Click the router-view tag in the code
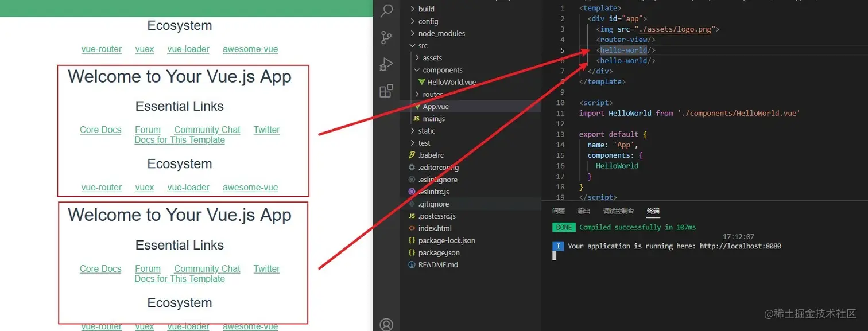This screenshot has height=331, width=868. point(626,40)
